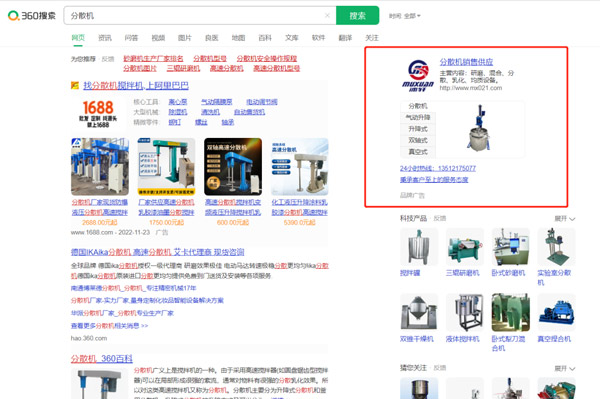Open the 分散机_360百科 result
This screenshot has width=600, height=399.
[x=102, y=359]
